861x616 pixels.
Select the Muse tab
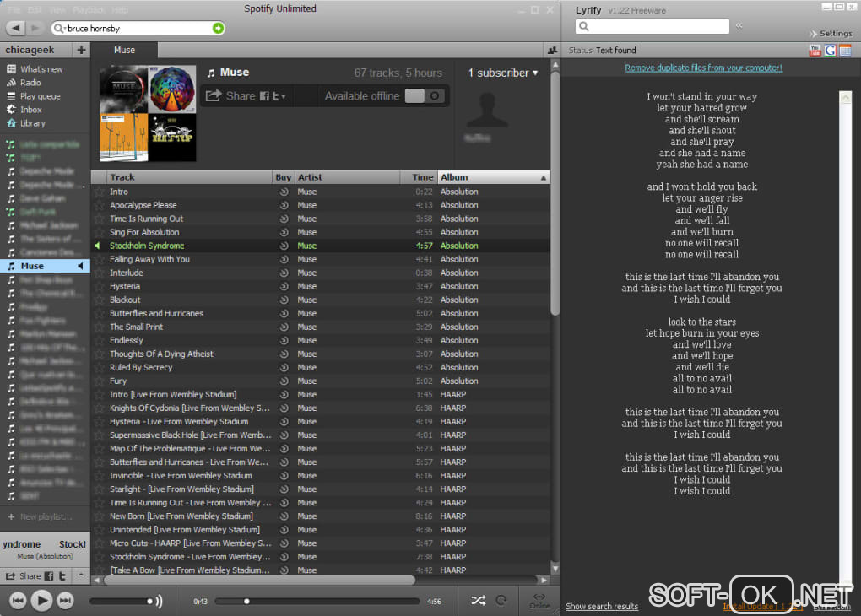tap(124, 50)
